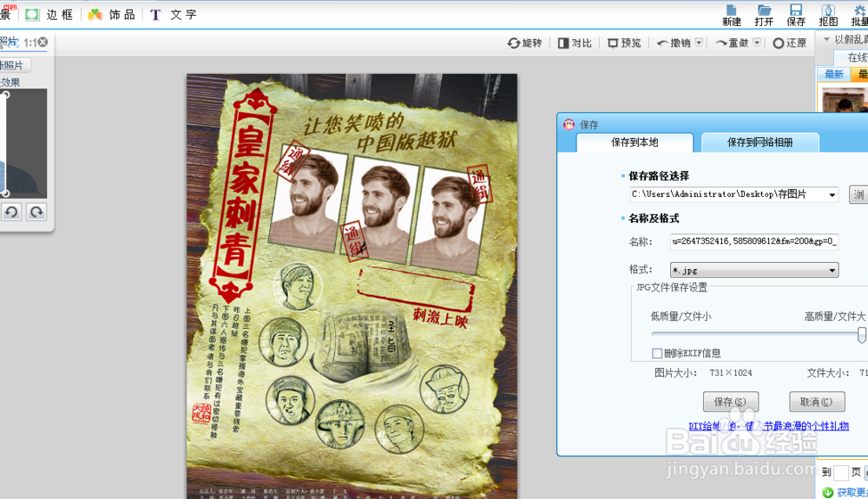This screenshot has height=499, width=868.
Task: Expand the 撤销 history dropdown arrow
Action: pyautogui.click(x=699, y=42)
